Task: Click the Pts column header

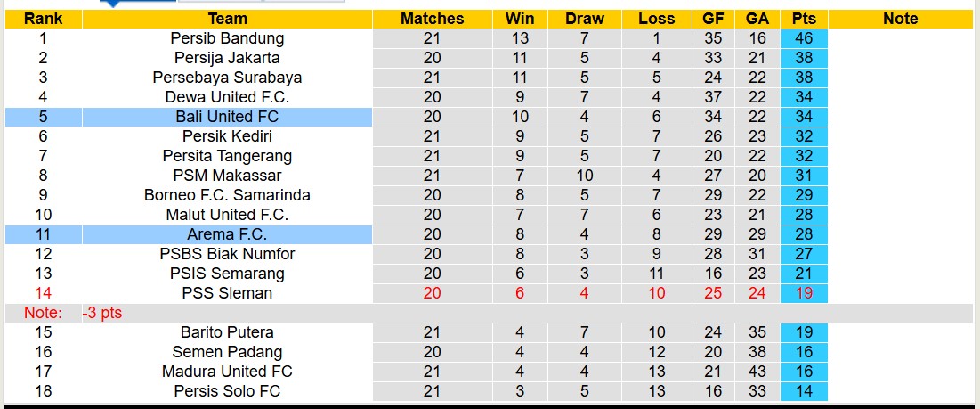Action: tap(804, 19)
